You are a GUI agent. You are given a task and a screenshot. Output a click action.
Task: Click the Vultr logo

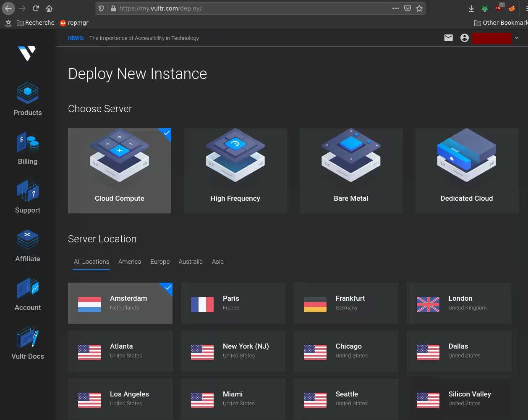click(27, 53)
